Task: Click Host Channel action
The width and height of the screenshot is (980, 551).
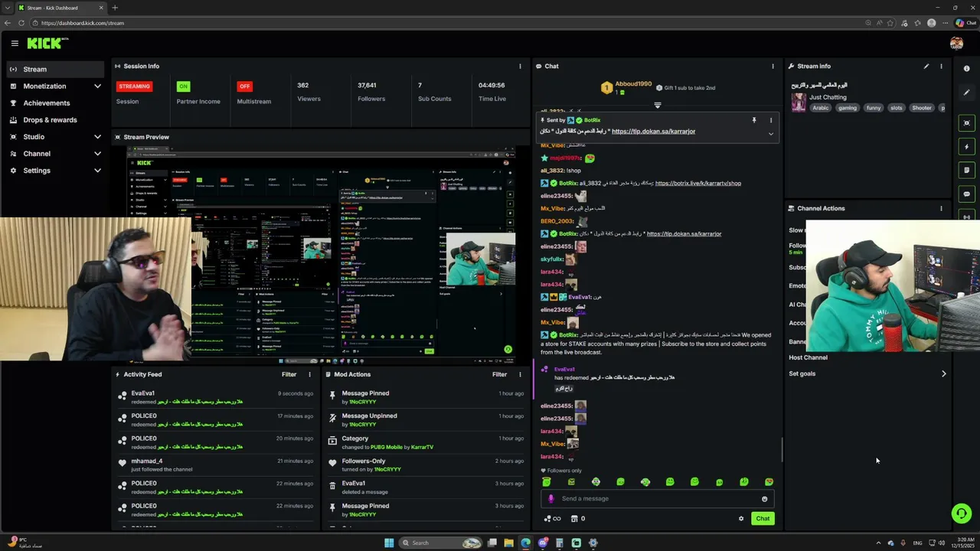Action: point(808,357)
